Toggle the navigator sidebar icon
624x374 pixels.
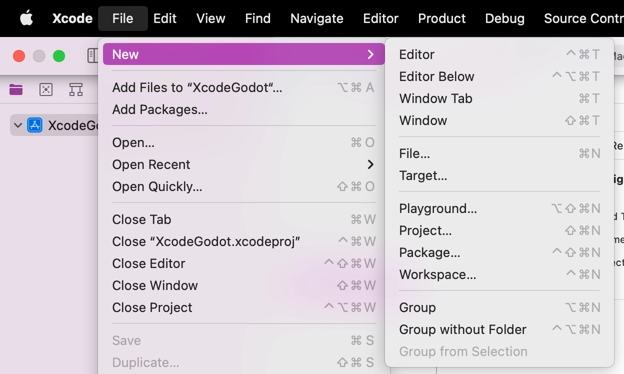pos(92,56)
